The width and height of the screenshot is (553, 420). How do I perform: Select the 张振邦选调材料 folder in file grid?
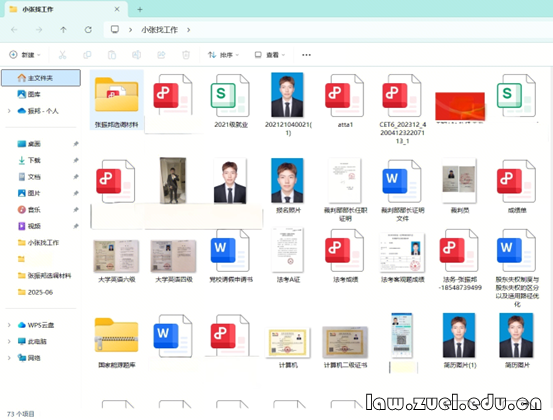click(116, 100)
